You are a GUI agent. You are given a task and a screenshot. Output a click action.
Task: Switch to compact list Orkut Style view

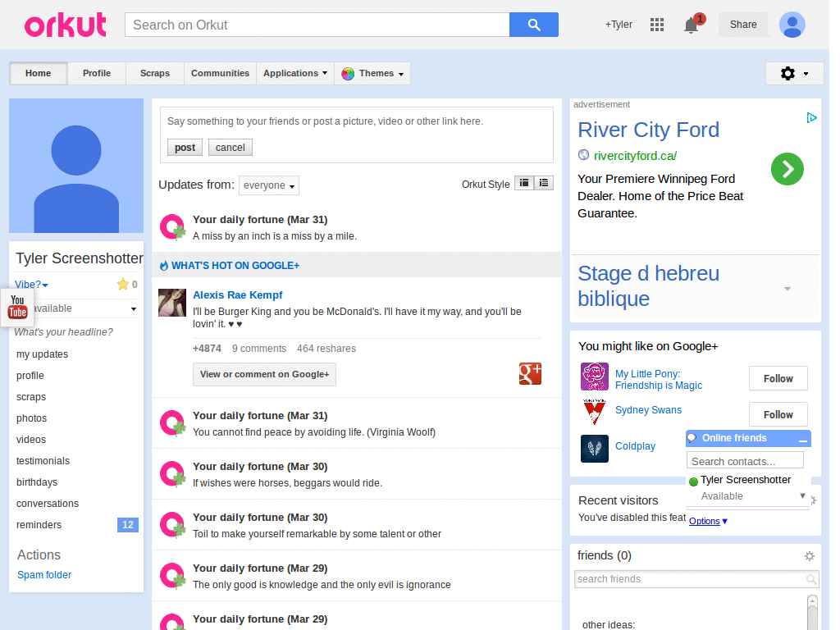(x=544, y=183)
